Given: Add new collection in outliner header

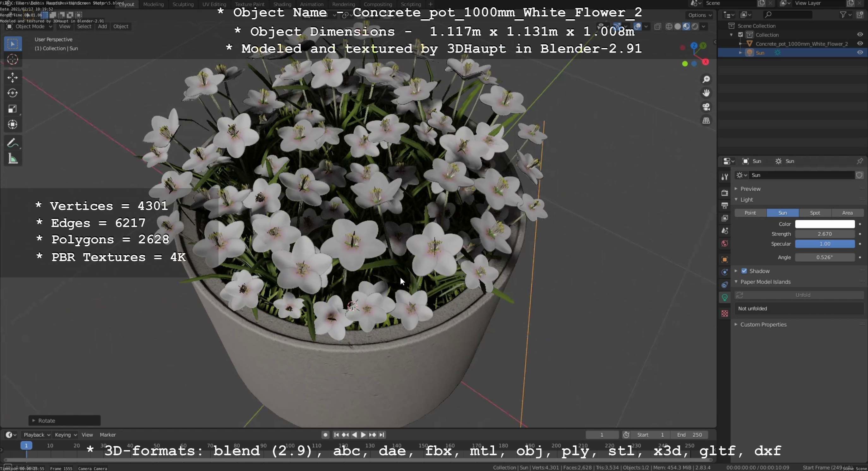Looking at the screenshot, I should 860,15.
